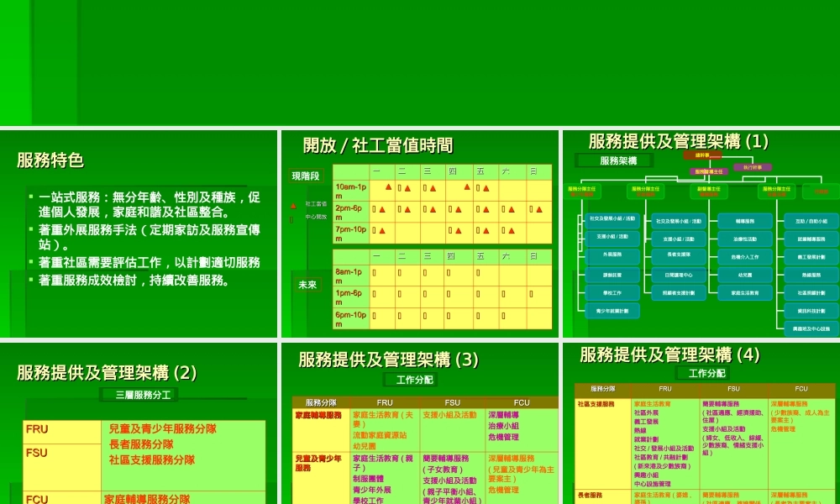
Task: Click the 社工當值 triangle legend symbol
Action: coord(292,206)
